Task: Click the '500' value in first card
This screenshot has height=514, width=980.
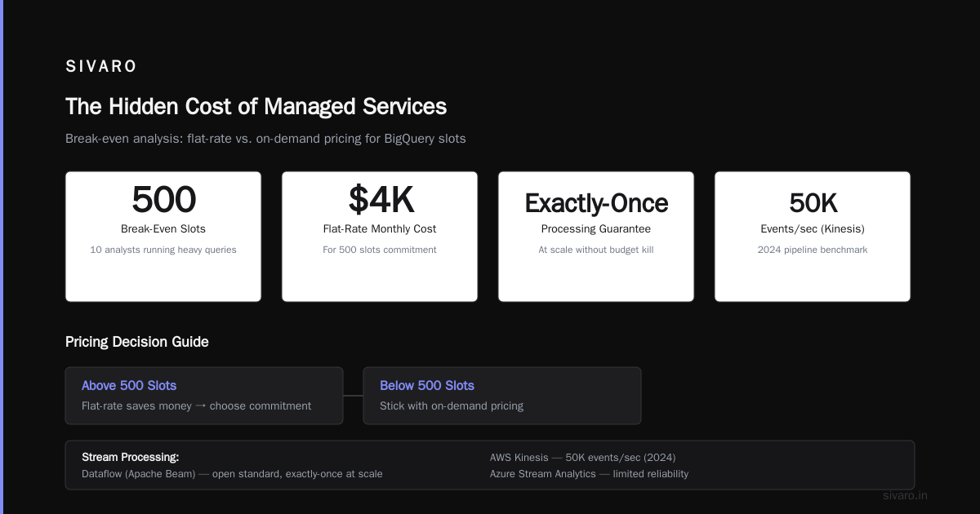Action: pos(163,200)
